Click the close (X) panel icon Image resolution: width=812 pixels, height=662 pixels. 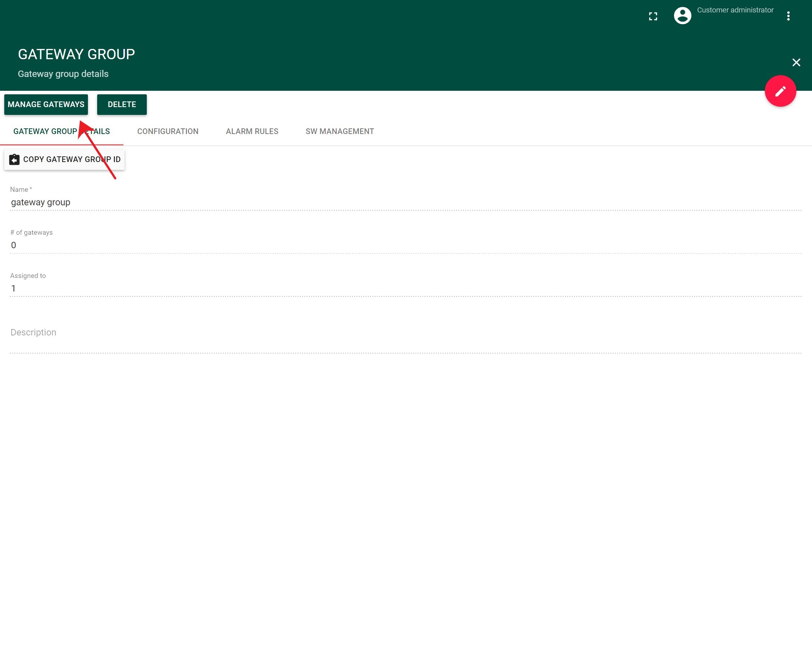(x=796, y=62)
